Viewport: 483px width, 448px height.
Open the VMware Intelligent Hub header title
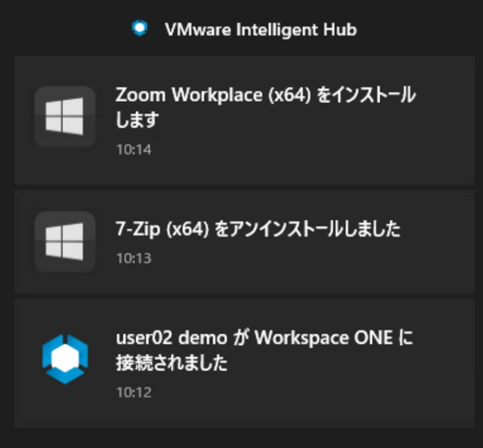(x=261, y=30)
